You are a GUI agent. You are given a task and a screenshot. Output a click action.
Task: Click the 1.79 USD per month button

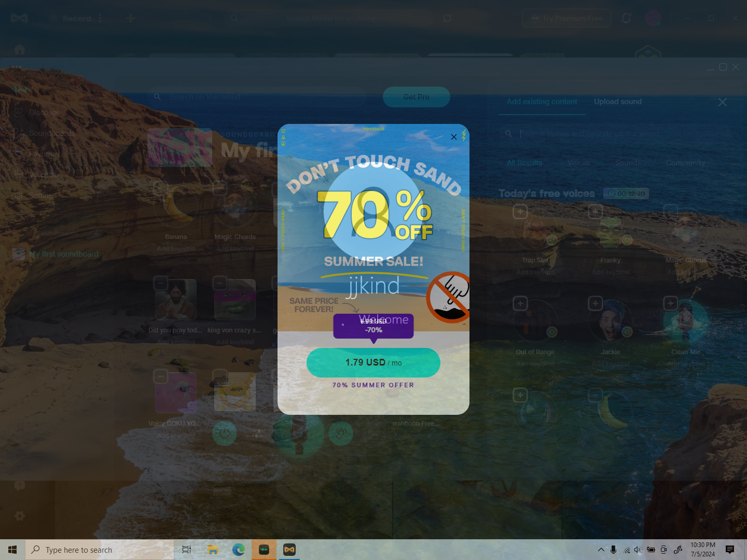(374, 362)
